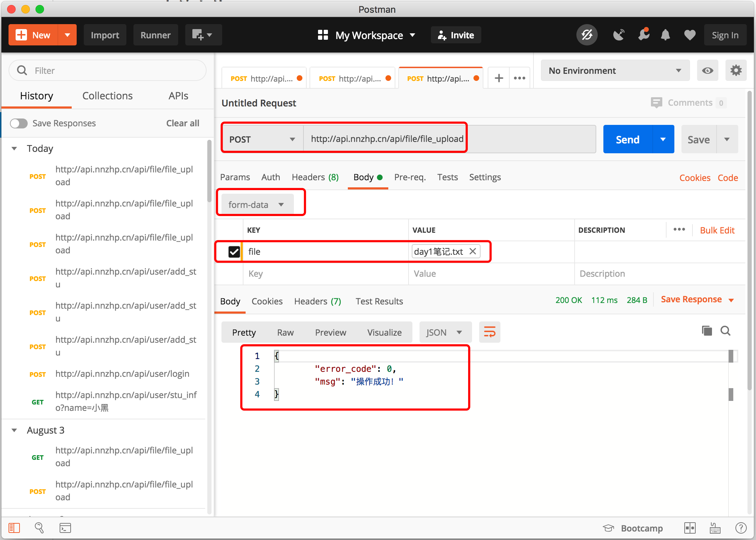This screenshot has width=756, height=540.
Task: Collapse the Today history group
Action: point(15,149)
